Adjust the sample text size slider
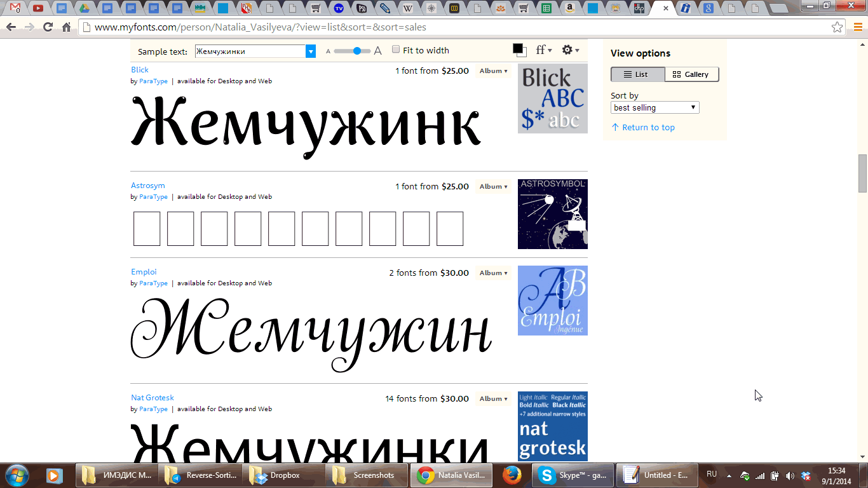This screenshot has height=488, width=868. click(x=353, y=51)
